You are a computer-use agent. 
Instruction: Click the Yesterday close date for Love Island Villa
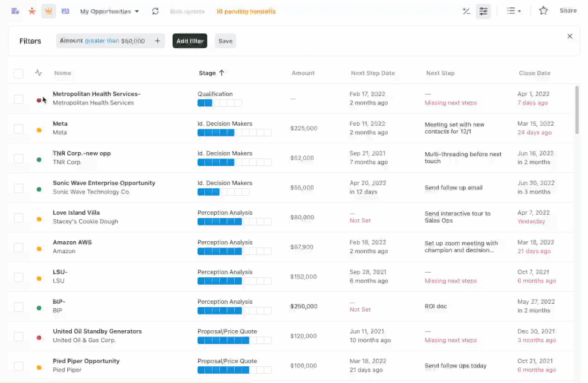531,221
